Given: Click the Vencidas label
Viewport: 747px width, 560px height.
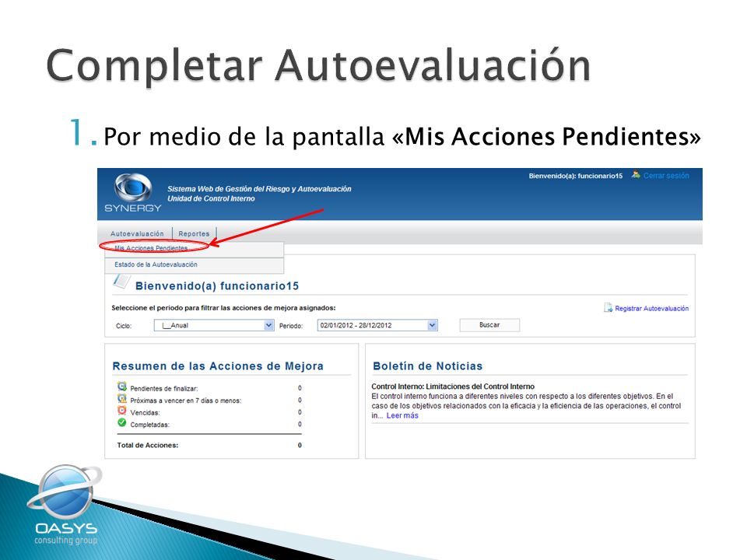Looking at the screenshot, I should [x=145, y=412].
